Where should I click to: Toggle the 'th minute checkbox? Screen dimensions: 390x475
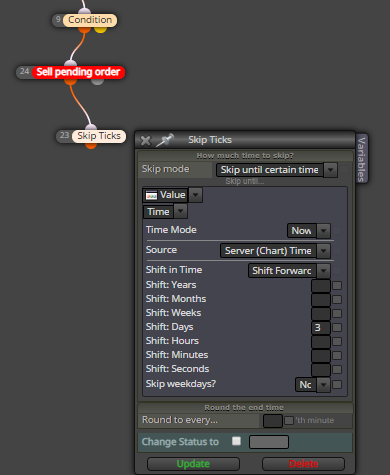tap(289, 420)
